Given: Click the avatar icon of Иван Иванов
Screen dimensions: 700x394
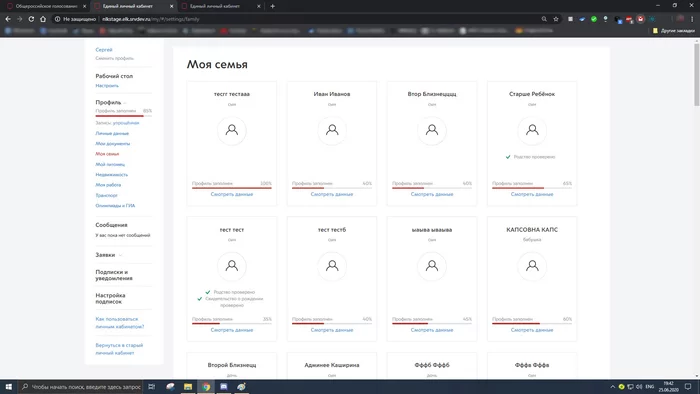Looking at the screenshot, I should [332, 130].
